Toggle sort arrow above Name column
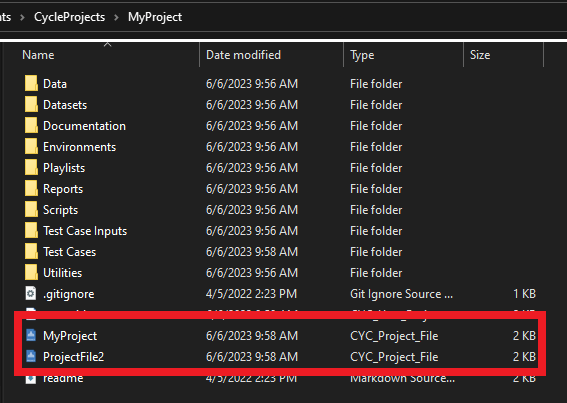Viewport: 567px width, 403px height. coord(107,44)
